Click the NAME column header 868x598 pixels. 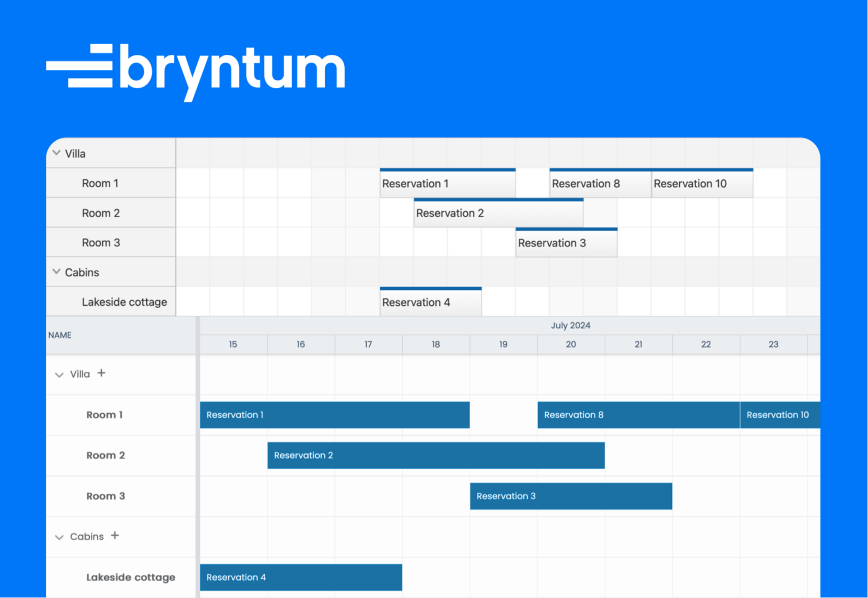60,335
